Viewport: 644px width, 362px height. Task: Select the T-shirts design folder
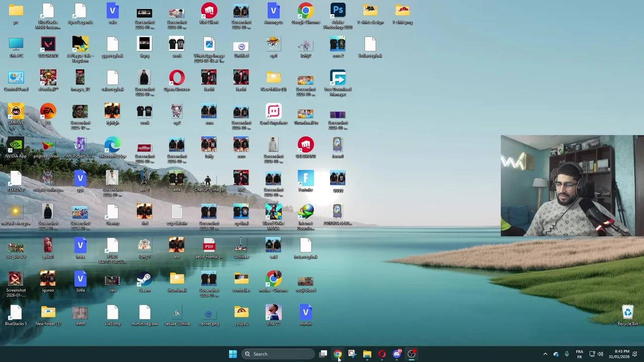pos(370,14)
